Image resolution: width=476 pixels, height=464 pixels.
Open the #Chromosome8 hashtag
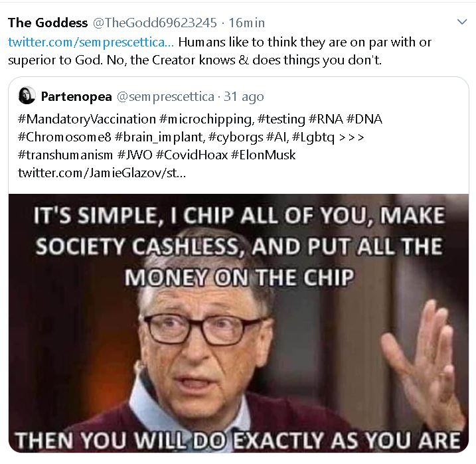[x=64, y=137]
